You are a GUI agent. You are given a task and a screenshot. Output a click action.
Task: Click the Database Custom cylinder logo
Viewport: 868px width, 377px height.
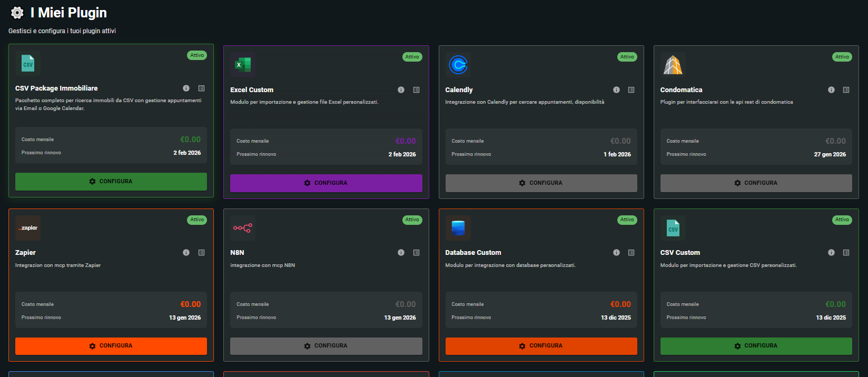click(x=458, y=228)
